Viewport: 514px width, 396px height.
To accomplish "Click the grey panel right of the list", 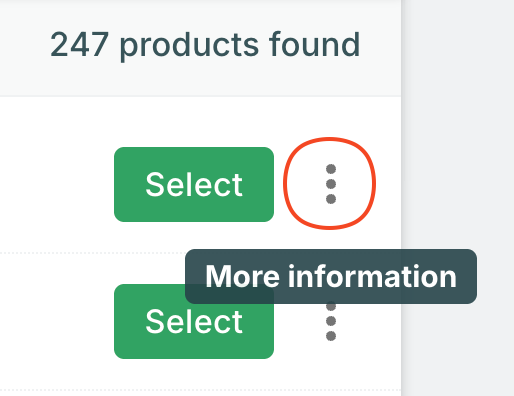I will click(458, 198).
